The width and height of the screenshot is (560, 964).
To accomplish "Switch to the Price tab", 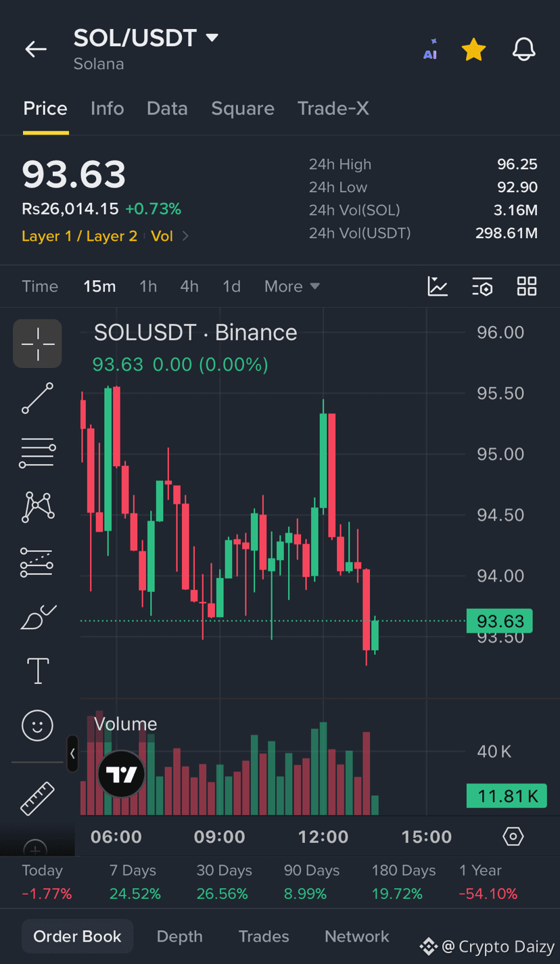I will point(45,109).
